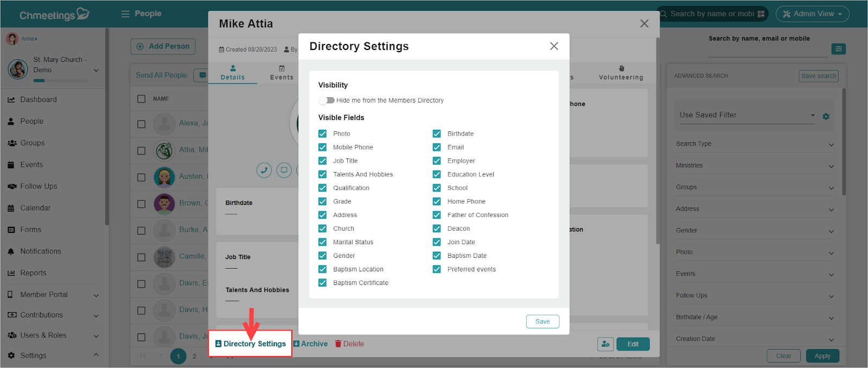Click the phone call icon on the profile
This screenshot has width=868, height=368.
264,170
